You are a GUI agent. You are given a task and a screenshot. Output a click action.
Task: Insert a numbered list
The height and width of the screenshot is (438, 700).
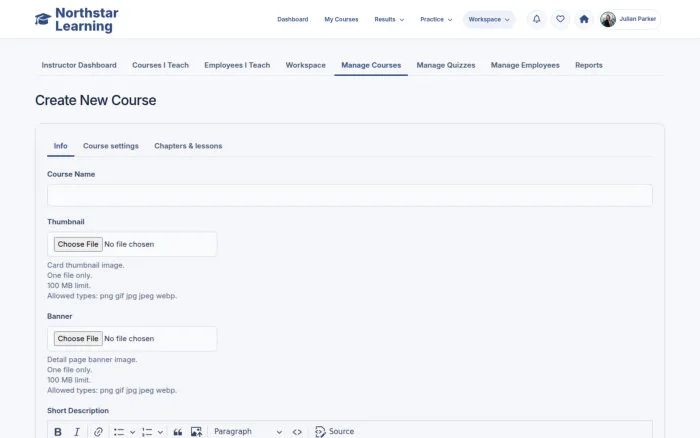147,432
